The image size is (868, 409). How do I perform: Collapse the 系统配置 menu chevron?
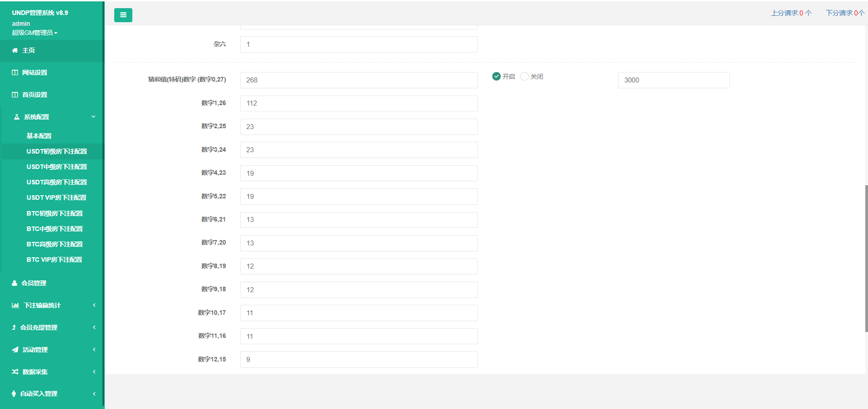pos(93,117)
